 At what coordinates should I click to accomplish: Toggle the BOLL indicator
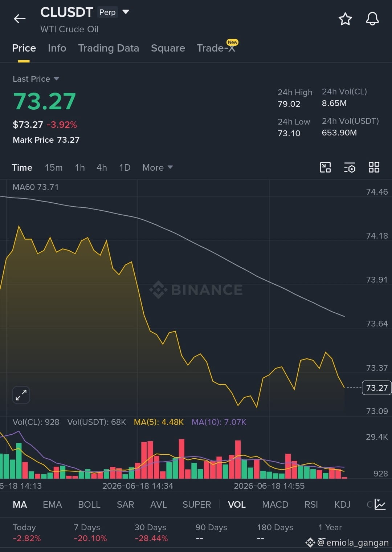(x=89, y=504)
